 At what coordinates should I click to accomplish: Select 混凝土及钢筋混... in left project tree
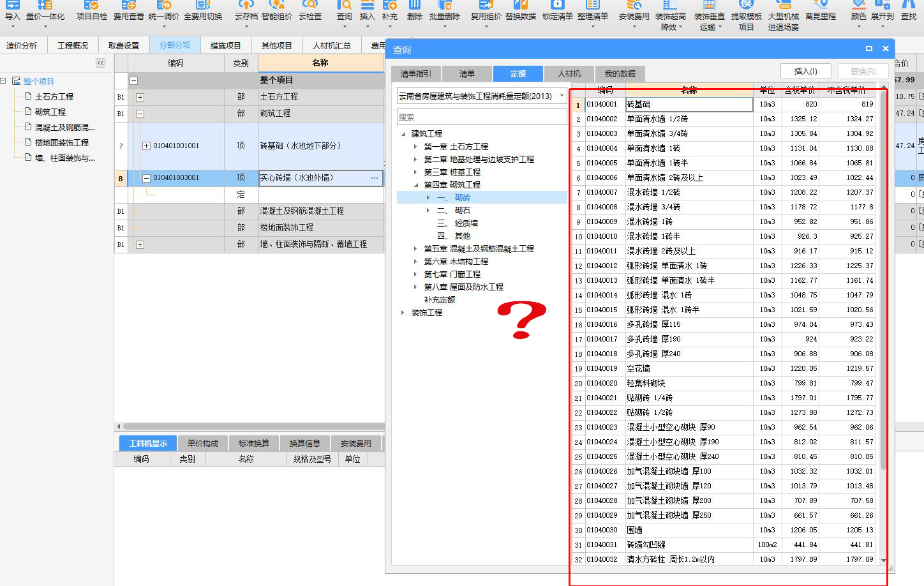(x=65, y=128)
